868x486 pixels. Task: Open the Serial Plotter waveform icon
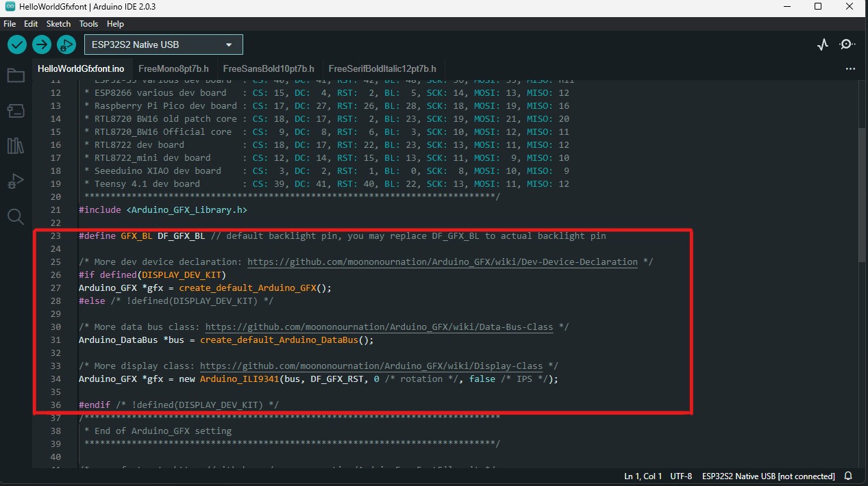click(x=823, y=45)
